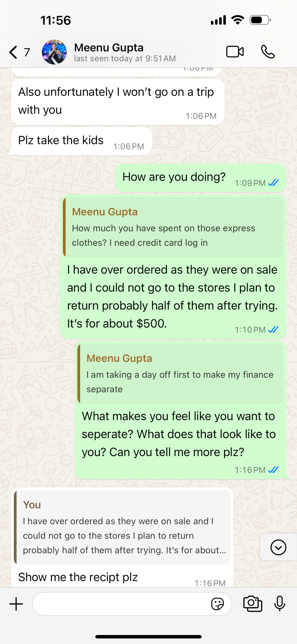Open contact info via Meenu Gupta name

(109, 48)
